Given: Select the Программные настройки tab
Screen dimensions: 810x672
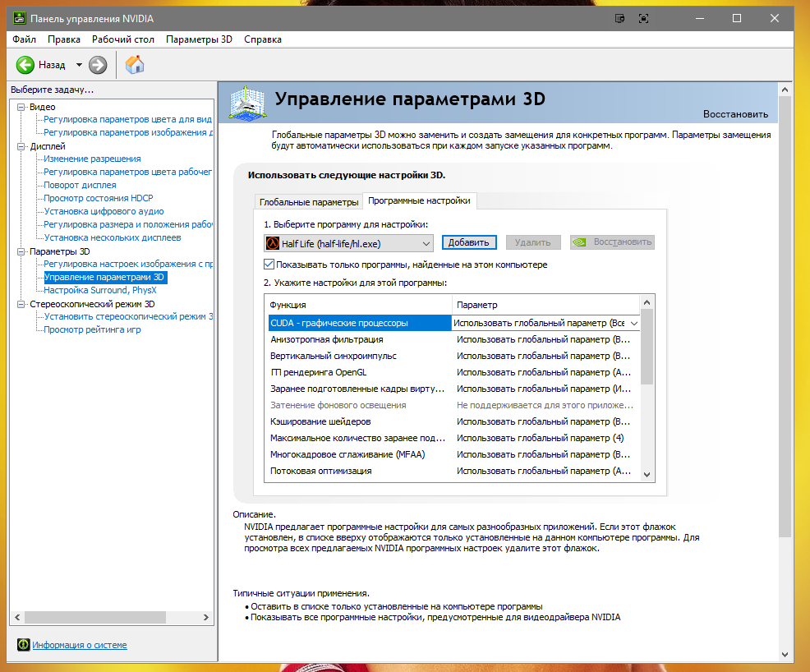Looking at the screenshot, I should (x=420, y=200).
